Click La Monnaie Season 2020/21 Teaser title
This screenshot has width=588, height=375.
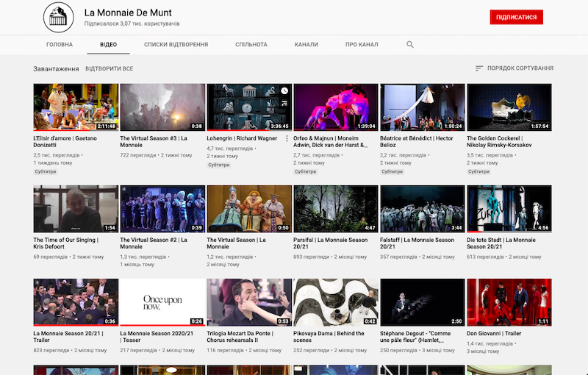tap(157, 337)
